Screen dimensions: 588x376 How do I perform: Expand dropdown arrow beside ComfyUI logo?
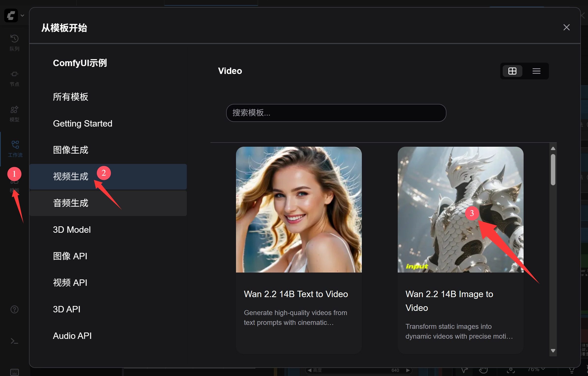pyautogui.click(x=22, y=16)
